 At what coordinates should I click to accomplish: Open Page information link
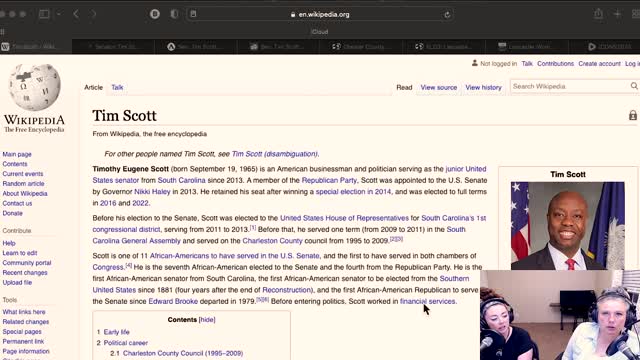pos(26,351)
